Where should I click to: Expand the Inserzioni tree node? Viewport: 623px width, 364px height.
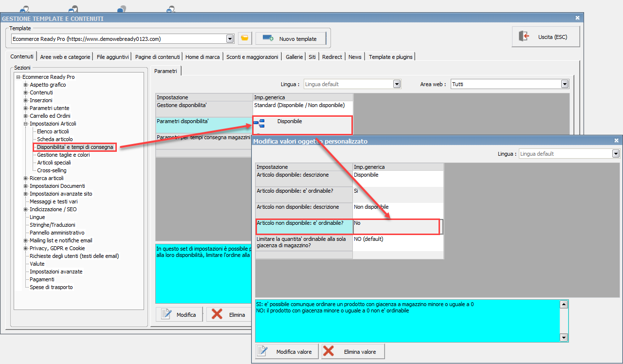26,100
